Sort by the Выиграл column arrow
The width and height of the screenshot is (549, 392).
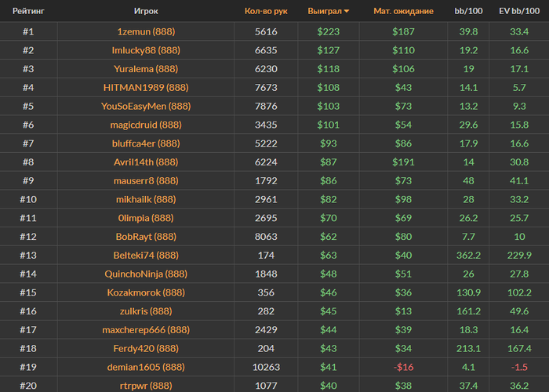347,11
